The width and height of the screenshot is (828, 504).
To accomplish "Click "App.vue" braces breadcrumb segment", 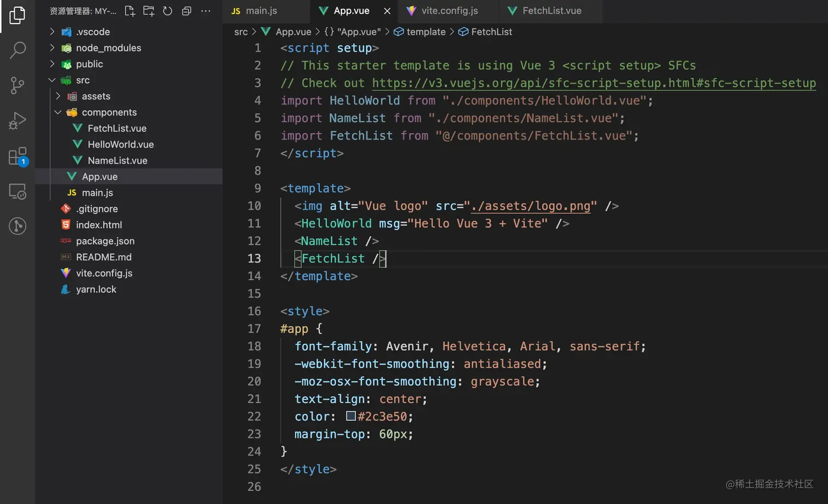I will coord(353,32).
